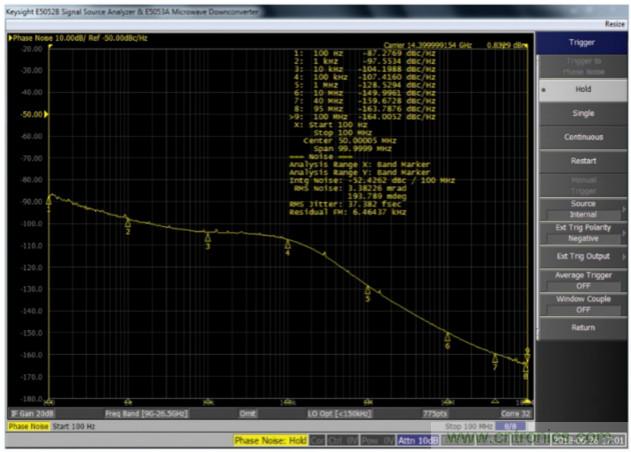Click marker 1 at the trace start
The height and width of the screenshot is (452, 631).
click(x=49, y=201)
